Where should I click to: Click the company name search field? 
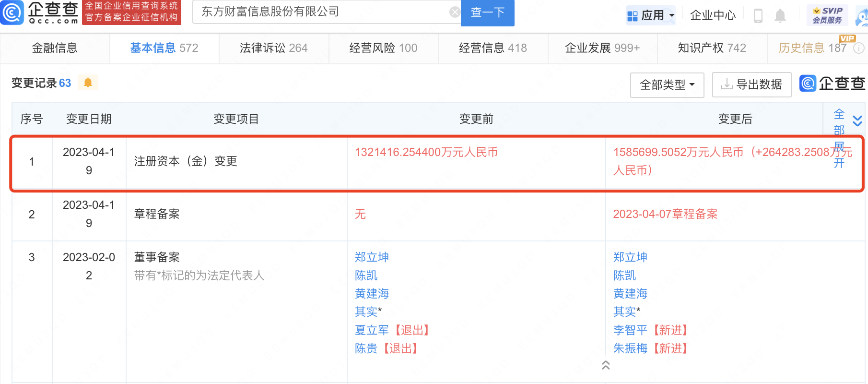click(x=321, y=12)
